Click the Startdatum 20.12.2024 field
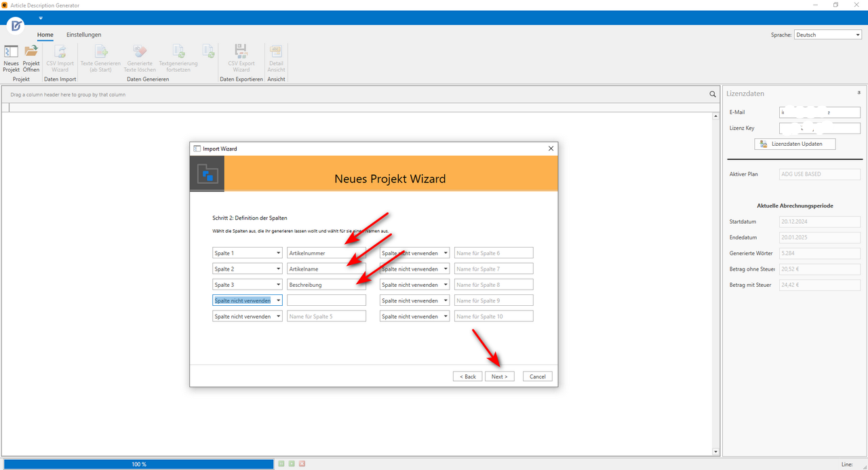The image size is (868, 470). click(x=820, y=222)
